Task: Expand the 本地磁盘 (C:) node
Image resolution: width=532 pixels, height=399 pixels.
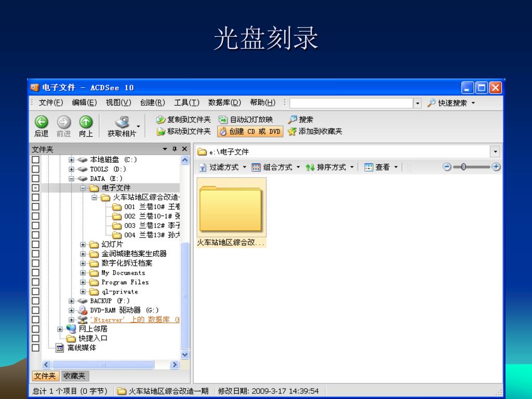Action: coord(71,159)
